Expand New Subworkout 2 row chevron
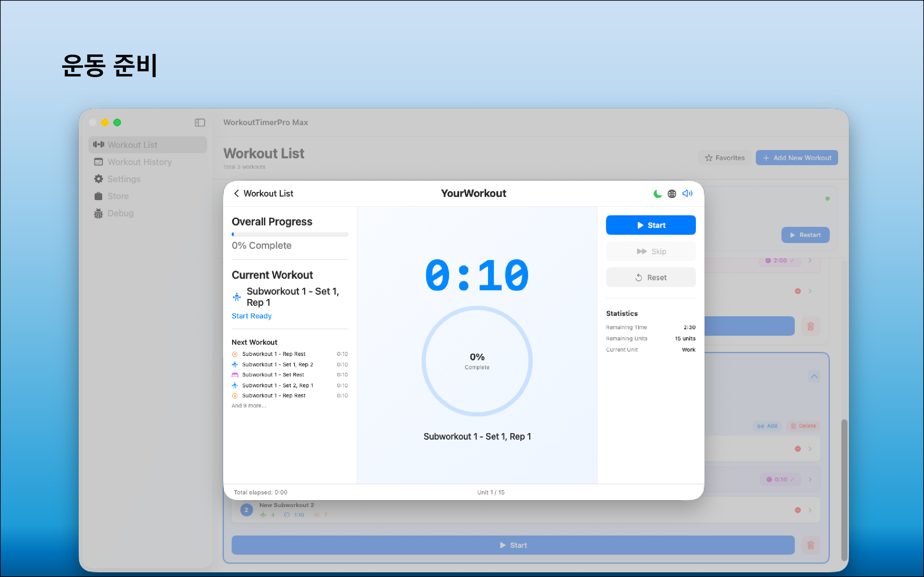This screenshot has width=924, height=577. (810, 510)
